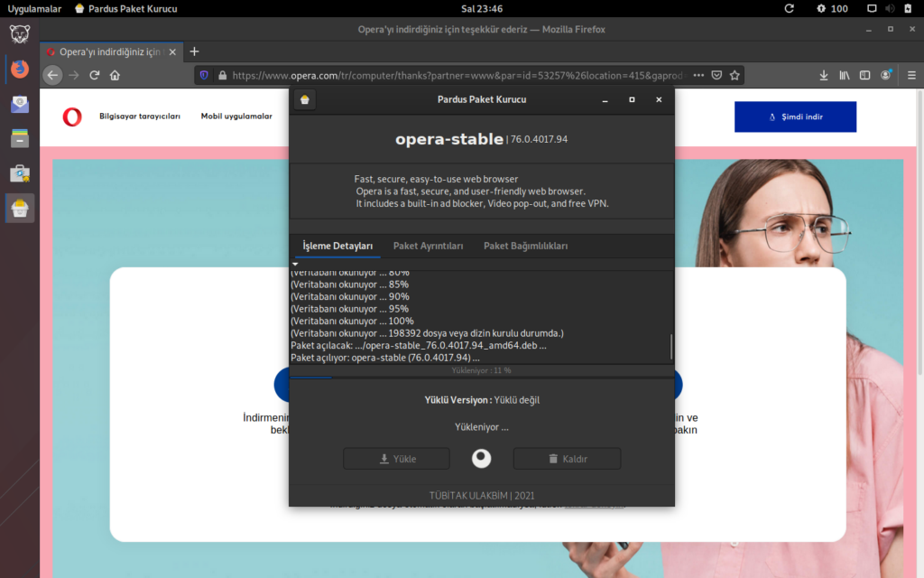The height and width of the screenshot is (578, 924).
Task: Open Firefox home page
Action: 115,76
